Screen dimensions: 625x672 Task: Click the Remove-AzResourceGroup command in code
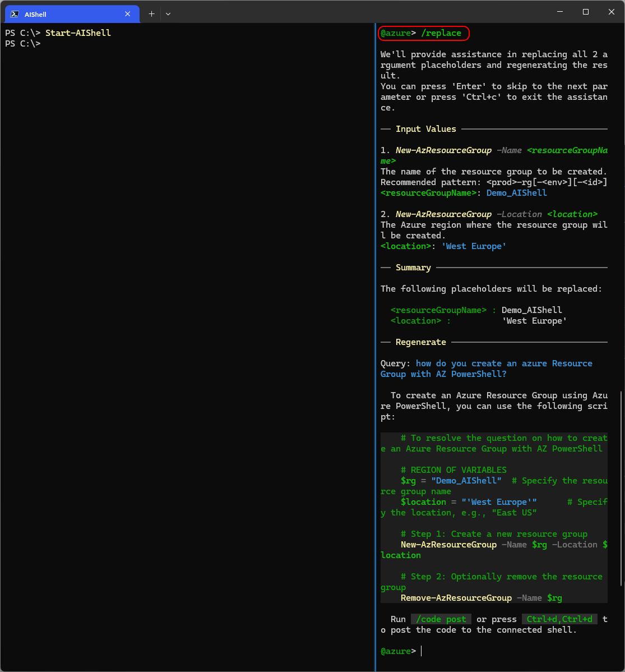coord(456,598)
